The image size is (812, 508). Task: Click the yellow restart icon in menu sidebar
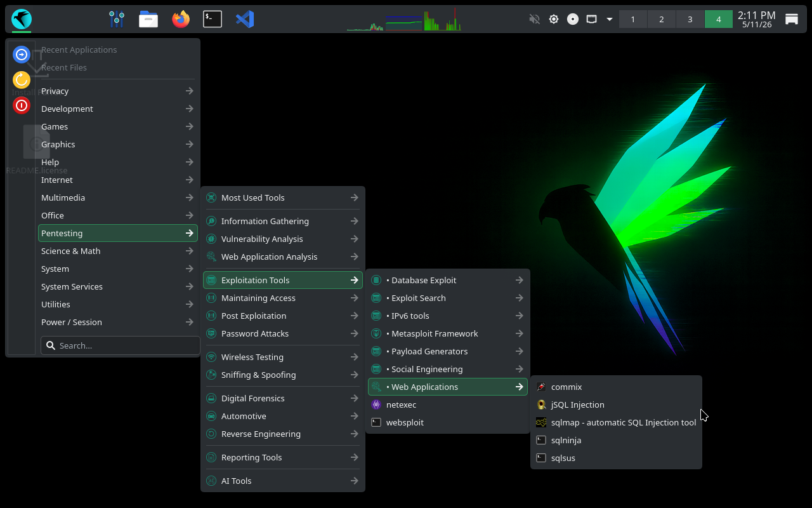tap(22, 79)
